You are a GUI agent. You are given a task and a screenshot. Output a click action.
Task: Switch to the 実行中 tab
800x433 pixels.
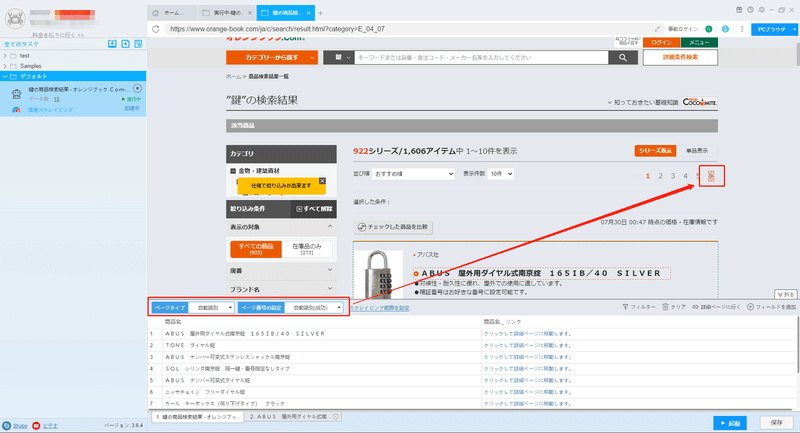(227, 13)
